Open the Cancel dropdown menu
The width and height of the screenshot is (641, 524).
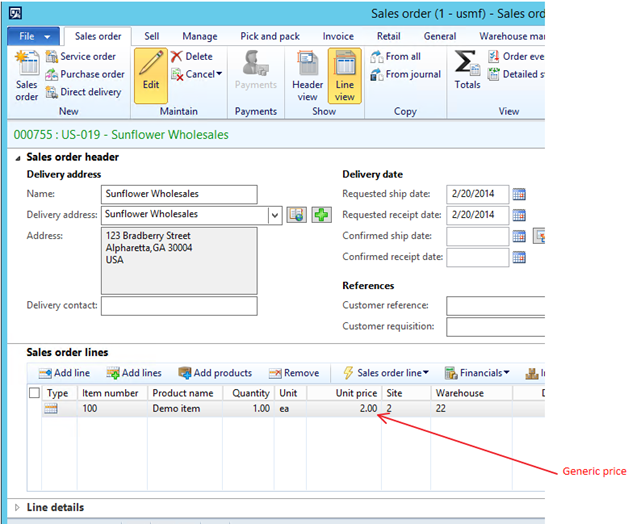pyautogui.click(x=198, y=74)
